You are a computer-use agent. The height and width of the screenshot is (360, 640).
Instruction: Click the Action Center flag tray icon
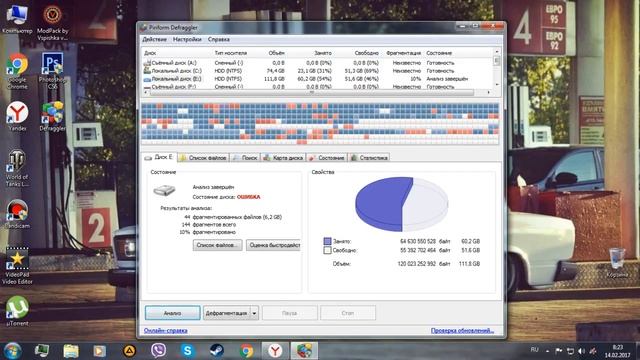tap(559, 351)
